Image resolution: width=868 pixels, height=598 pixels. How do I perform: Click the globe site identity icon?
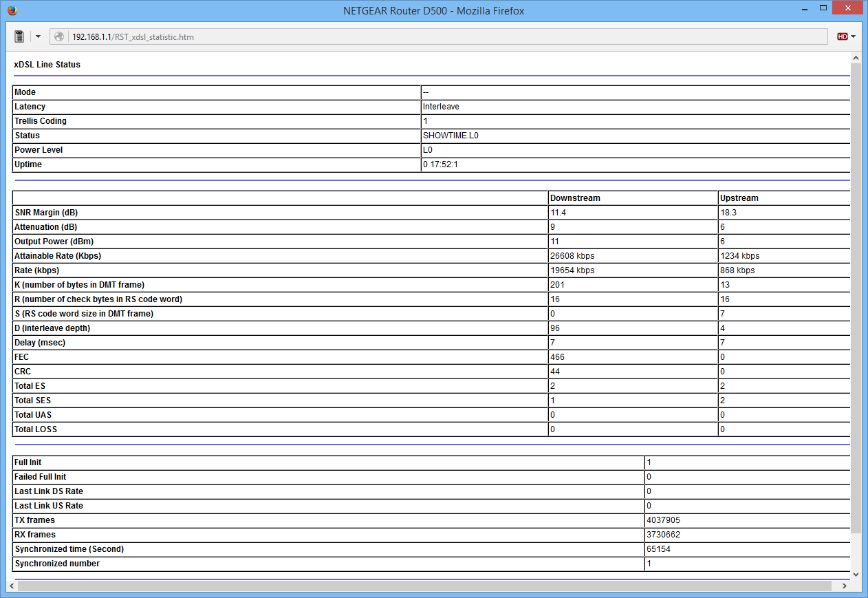pos(60,36)
